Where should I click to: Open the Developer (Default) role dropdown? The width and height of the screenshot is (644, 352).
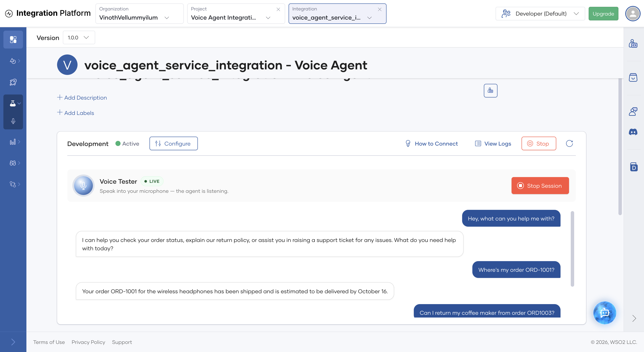pyautogui.click(x=540, y=13)
